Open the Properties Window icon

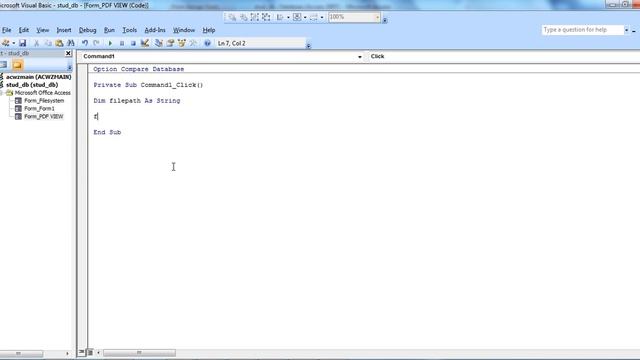(170, 43)
